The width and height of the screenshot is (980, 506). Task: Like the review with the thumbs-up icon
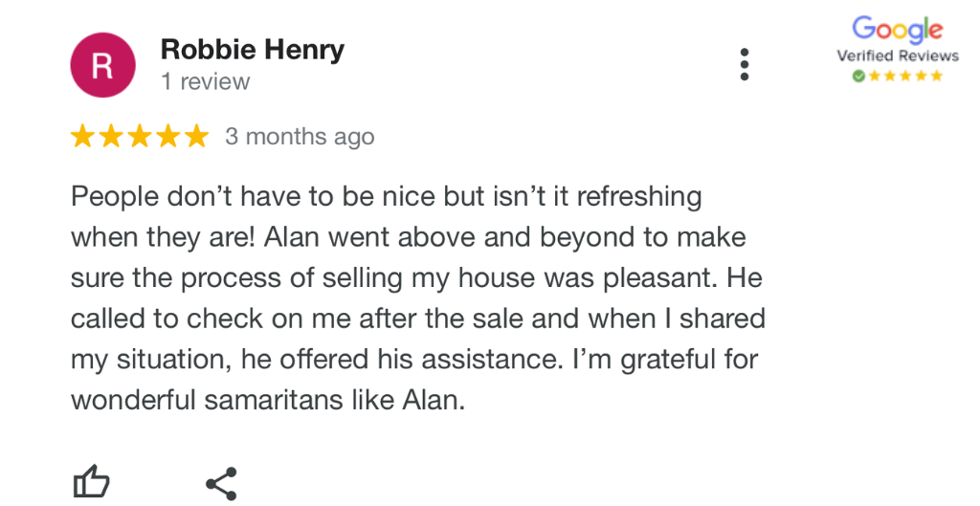pos(92,482)
